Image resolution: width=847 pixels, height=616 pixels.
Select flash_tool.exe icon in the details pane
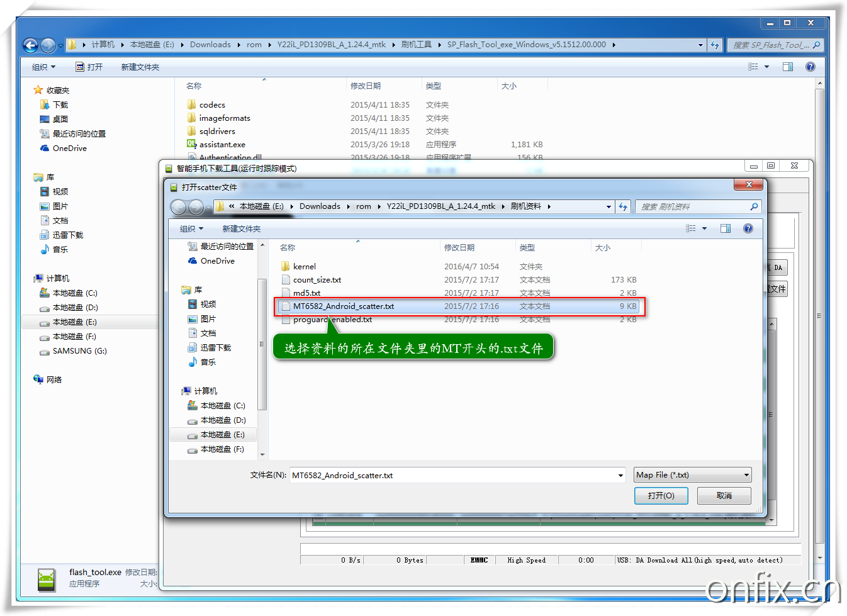point(47,578)
